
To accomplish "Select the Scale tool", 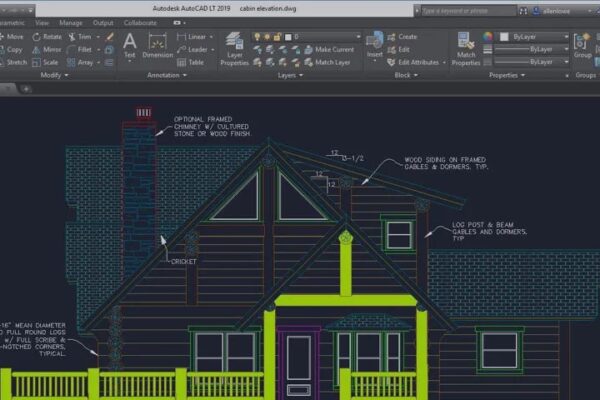I will (x=46, y=62).
